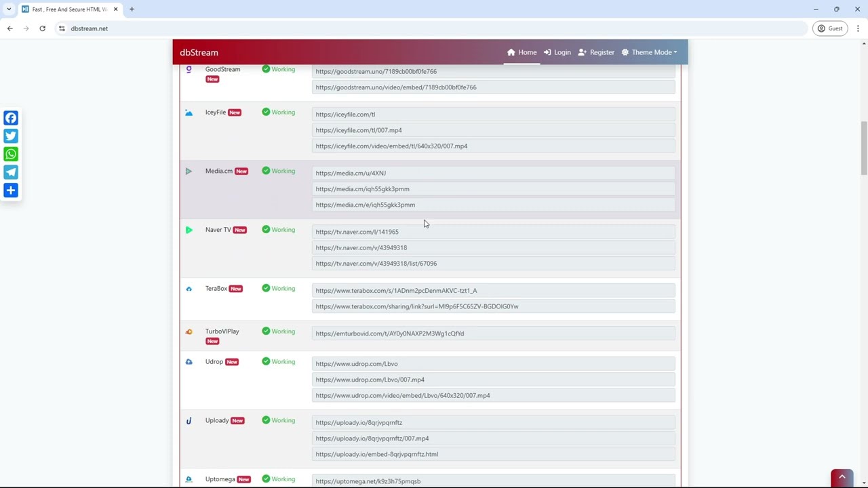Click the green Working check icon for IceyFile
Screen dimensions: 868x488
[x=266, y=113]
